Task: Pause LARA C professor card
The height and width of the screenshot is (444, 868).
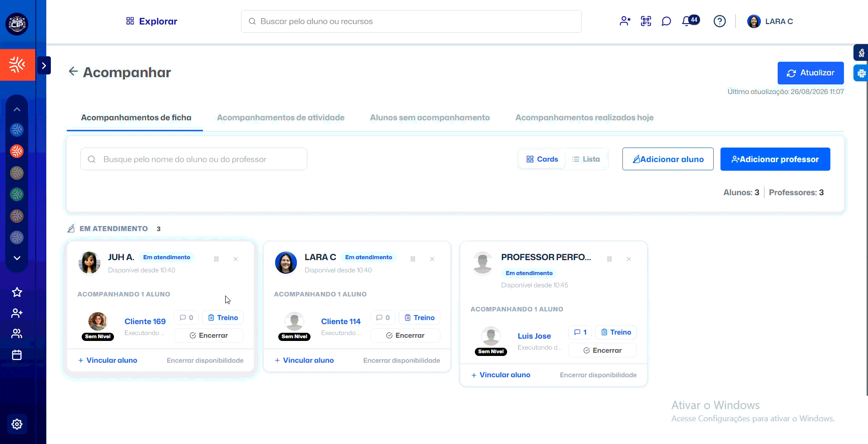Action: 413,259
